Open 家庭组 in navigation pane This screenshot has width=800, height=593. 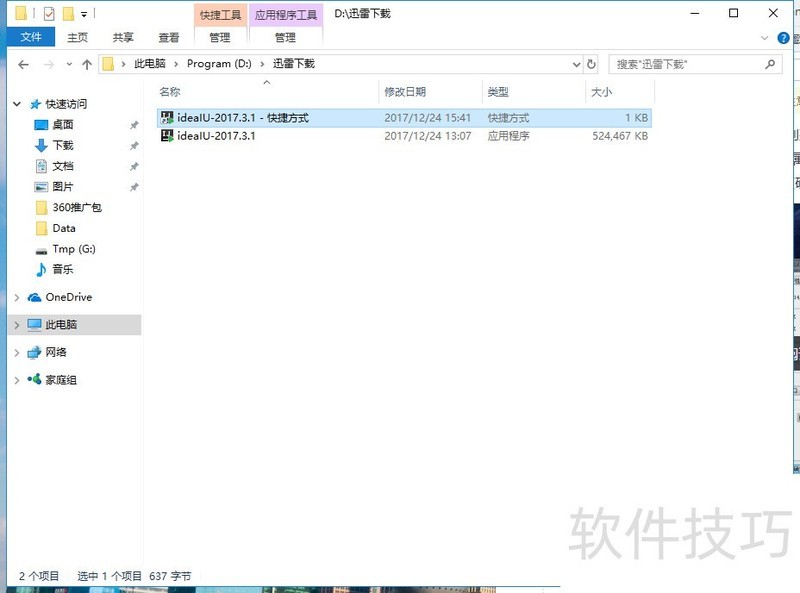pyautogui.click(x=61, y=380)
